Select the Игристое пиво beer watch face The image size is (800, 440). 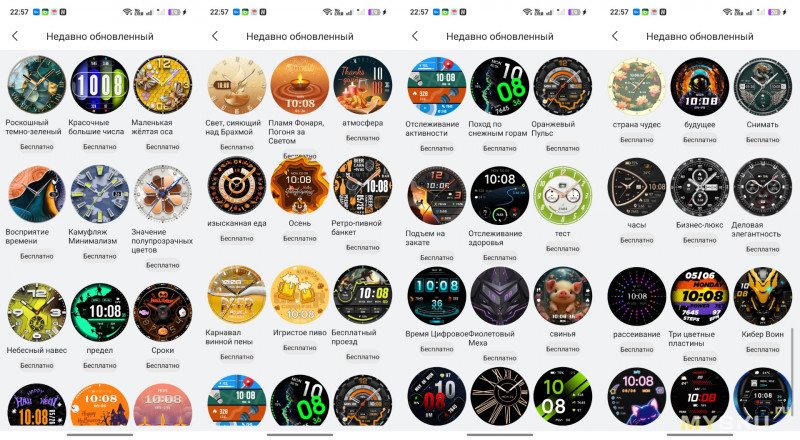(x=299, y=295)
